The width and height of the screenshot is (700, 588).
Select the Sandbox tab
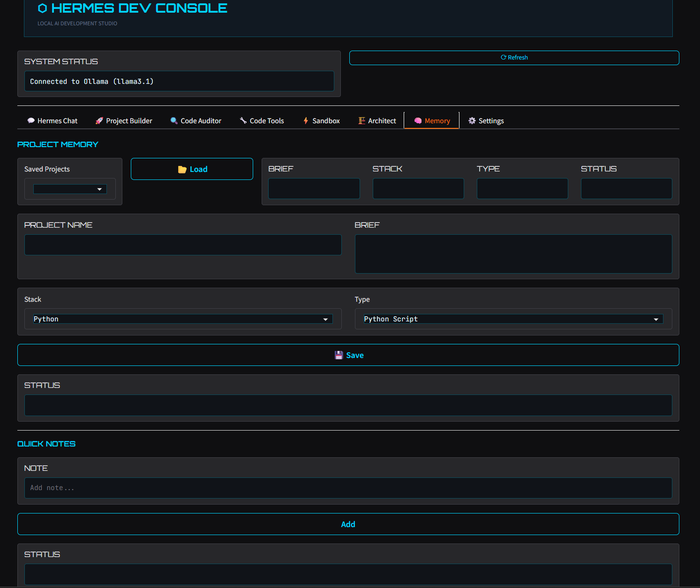(321, 121)
